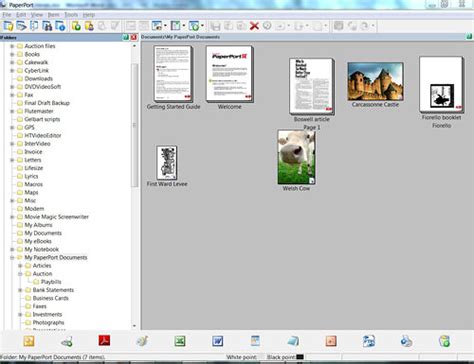This screenshot has height=364, width=474.
Task: Select the Boswell article thumbnail
Action: click(x=312, y=86)
